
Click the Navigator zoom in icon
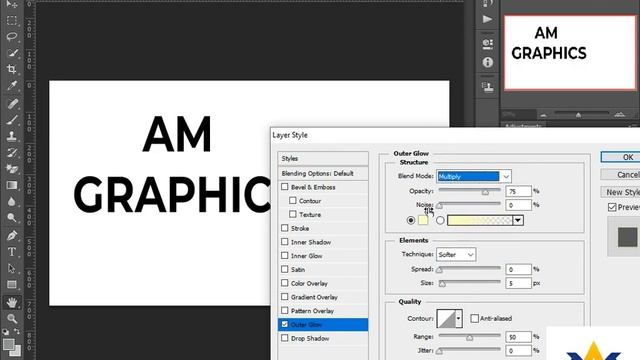pyautogui.click(x=620, y=115)
